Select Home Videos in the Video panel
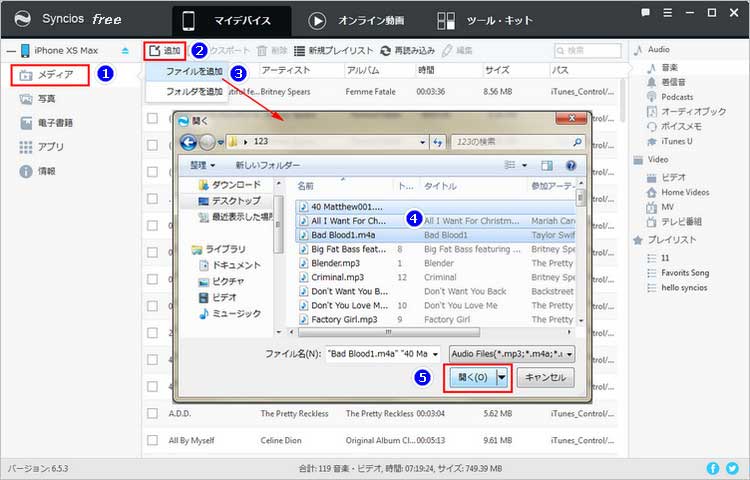The width and height of the screenshot is (750, 480). click(678, 193)
